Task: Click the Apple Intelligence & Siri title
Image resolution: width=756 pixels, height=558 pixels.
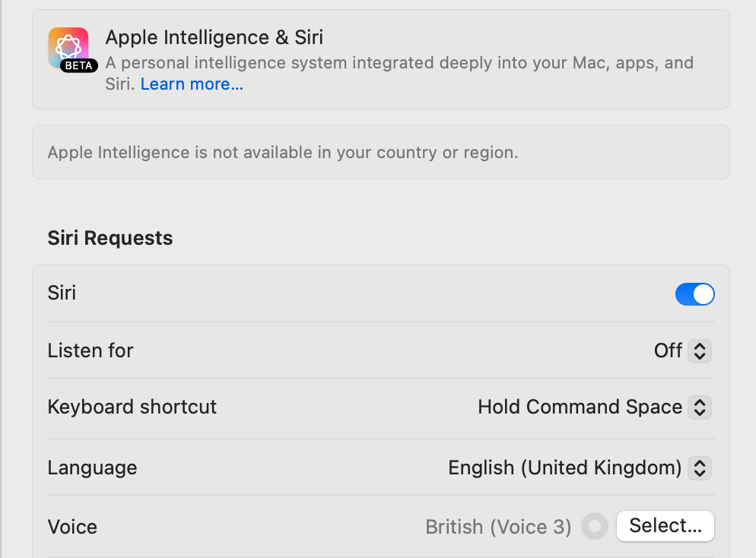Action: click(x=214, y=37)
